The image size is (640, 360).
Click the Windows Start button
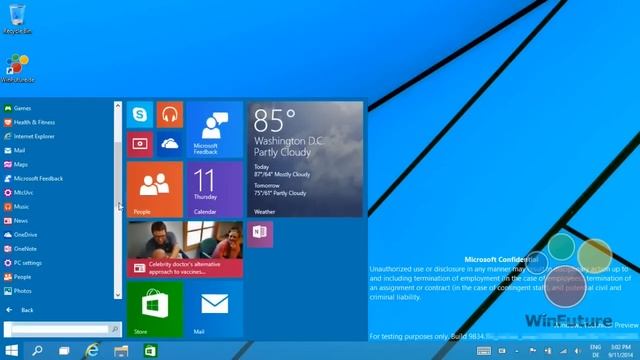[12, 351]
